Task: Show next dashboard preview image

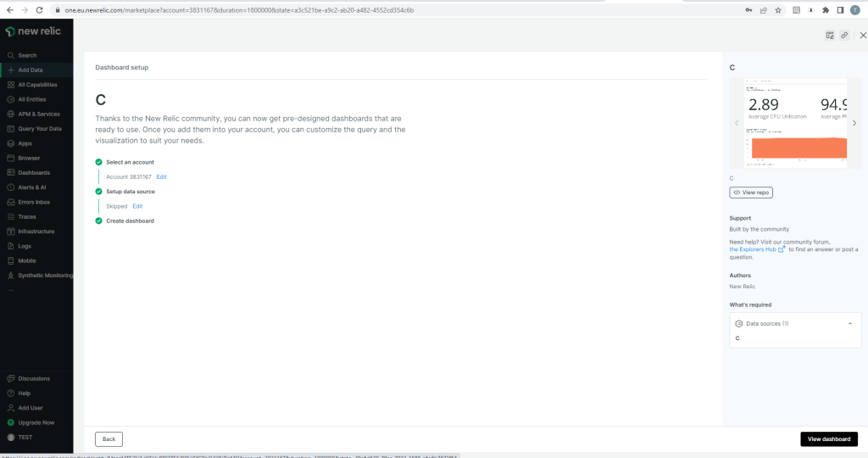Action: tap(854, 124)
